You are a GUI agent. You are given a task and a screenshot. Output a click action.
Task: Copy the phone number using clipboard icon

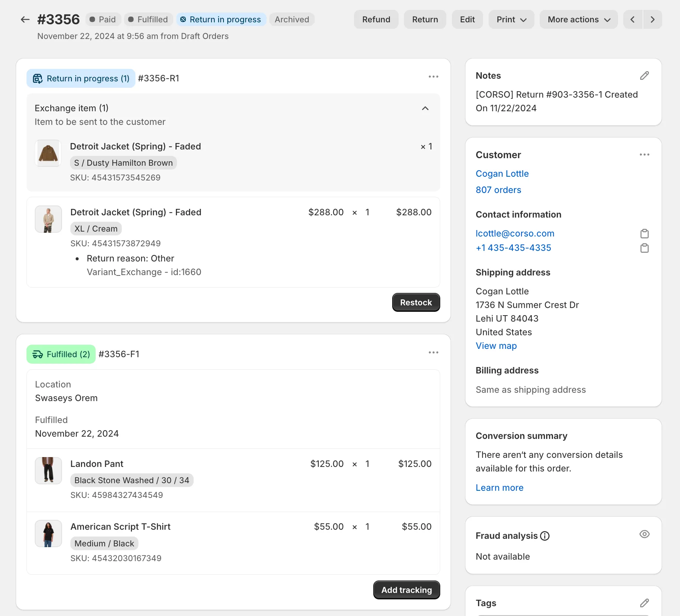pyautogui.click(x=645, y=248)
